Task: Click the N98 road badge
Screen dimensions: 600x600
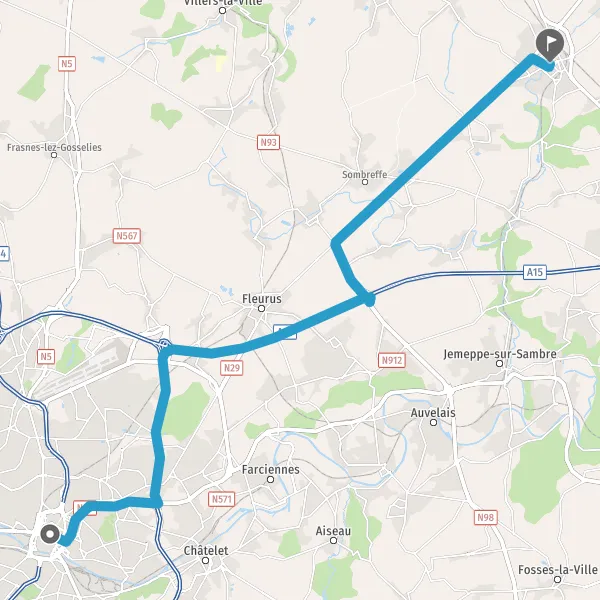Action: [486, 517]
